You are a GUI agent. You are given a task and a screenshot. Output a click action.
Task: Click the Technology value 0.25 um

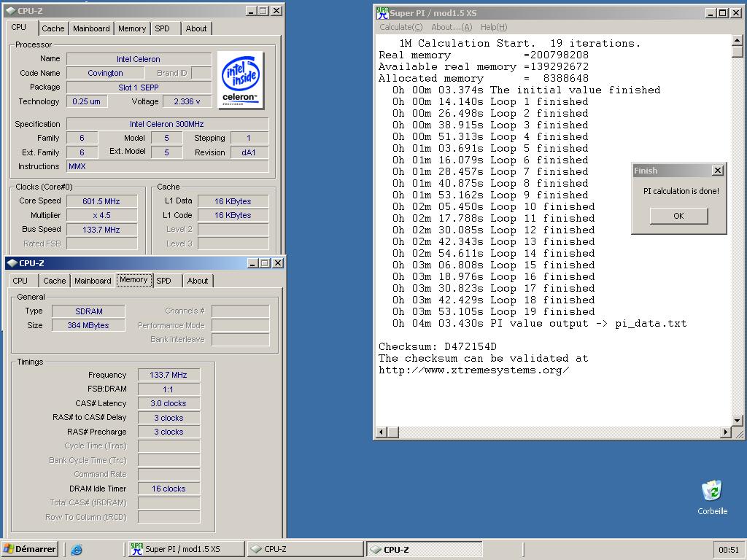87,101
